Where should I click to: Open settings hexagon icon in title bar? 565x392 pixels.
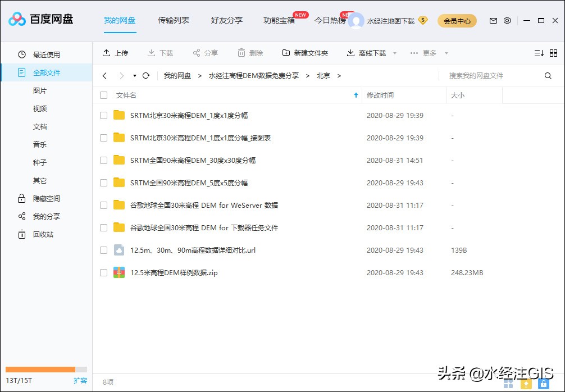[x=507, y=21]
